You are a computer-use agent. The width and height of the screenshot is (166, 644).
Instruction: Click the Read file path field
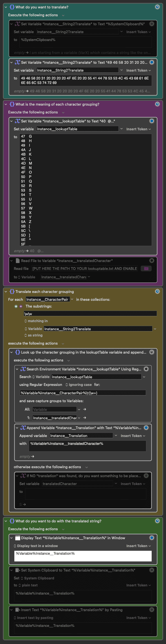[x=85, y=268]
